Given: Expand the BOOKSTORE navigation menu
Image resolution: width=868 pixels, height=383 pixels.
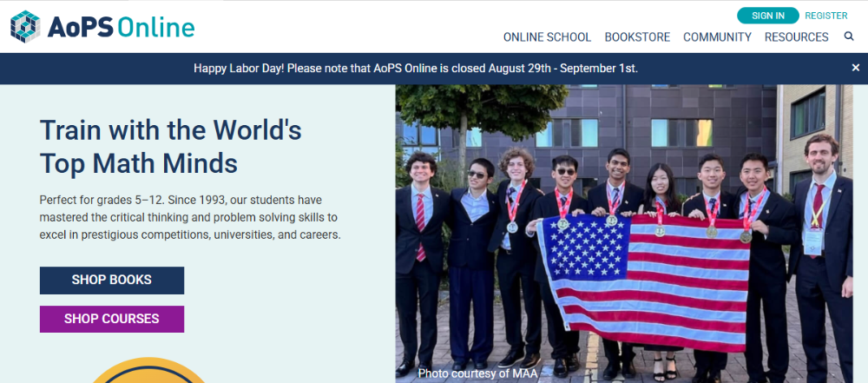Looking at the screenshot, I should tap(637, 37).
